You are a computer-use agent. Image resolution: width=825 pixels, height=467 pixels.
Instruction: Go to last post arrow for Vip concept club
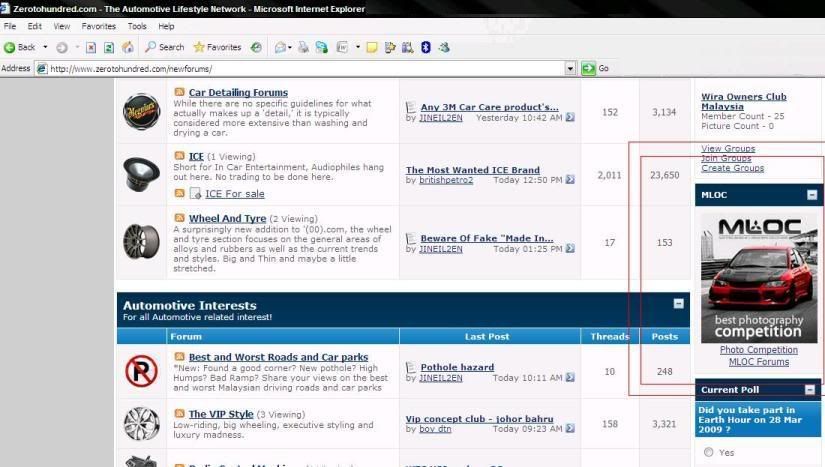[x=570, y=429]
